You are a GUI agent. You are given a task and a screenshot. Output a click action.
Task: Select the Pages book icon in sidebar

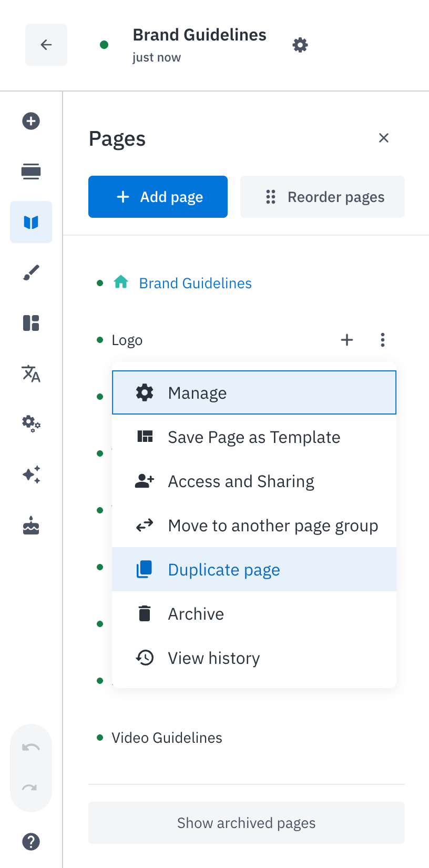point(31,222)
